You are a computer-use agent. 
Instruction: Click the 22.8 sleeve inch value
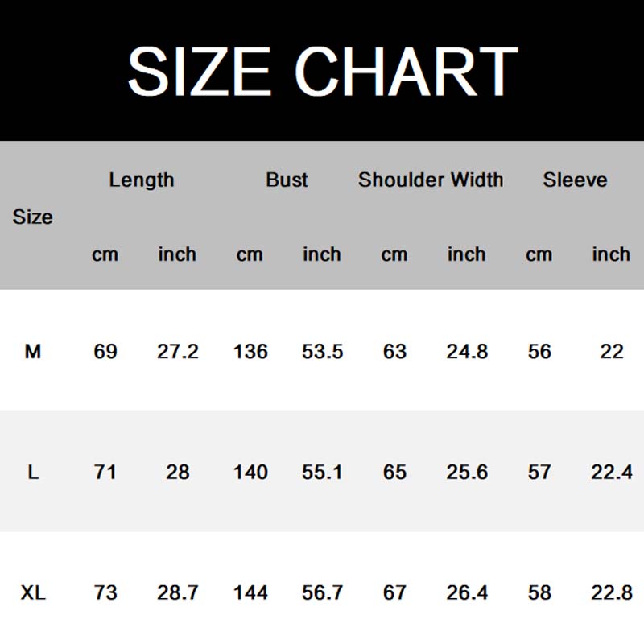point(612,592)
